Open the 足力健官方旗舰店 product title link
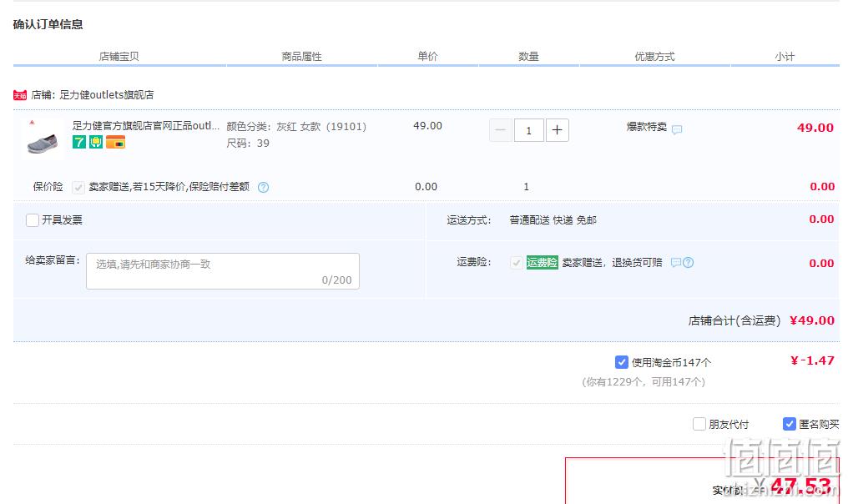 coord(146,125)
